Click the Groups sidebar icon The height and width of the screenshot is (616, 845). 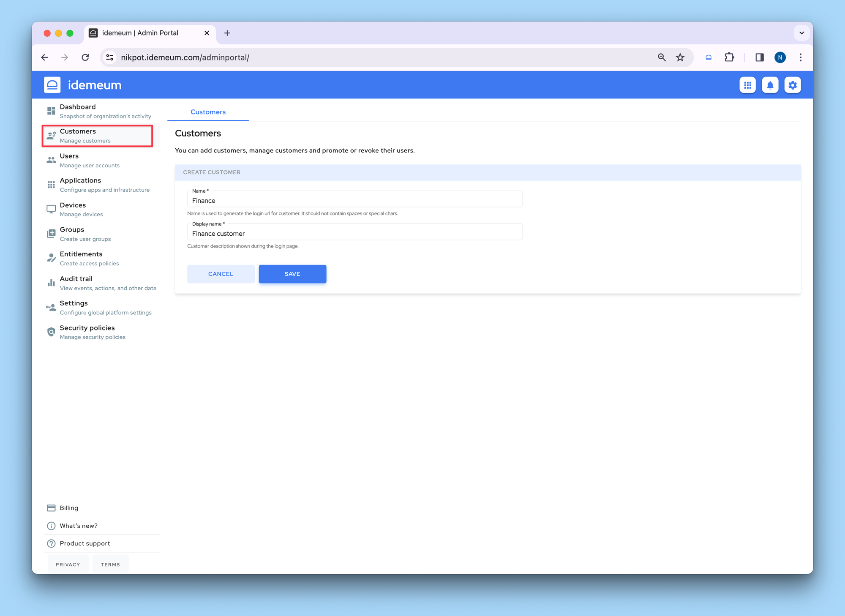click(x=51, y=233)
